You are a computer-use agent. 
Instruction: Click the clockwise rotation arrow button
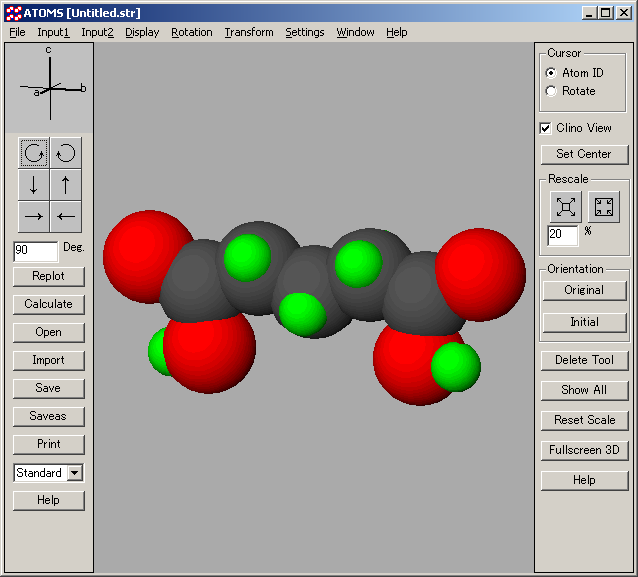[34, 153]
